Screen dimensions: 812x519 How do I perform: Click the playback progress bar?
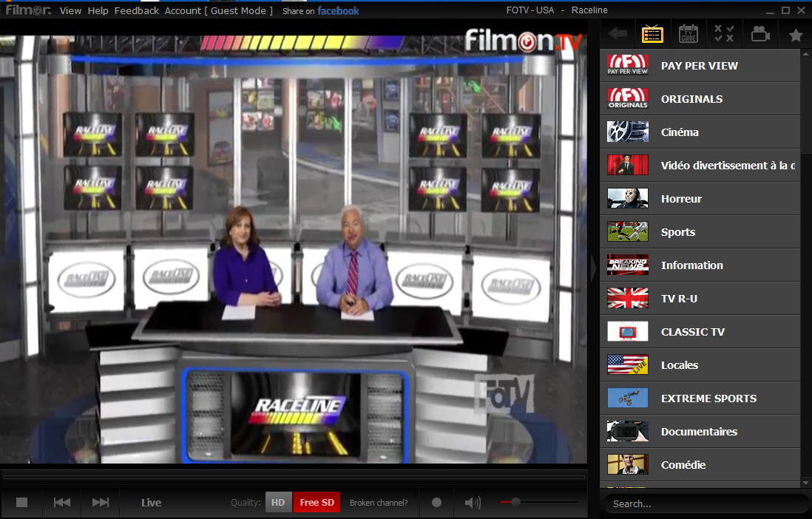coord(294,477)
